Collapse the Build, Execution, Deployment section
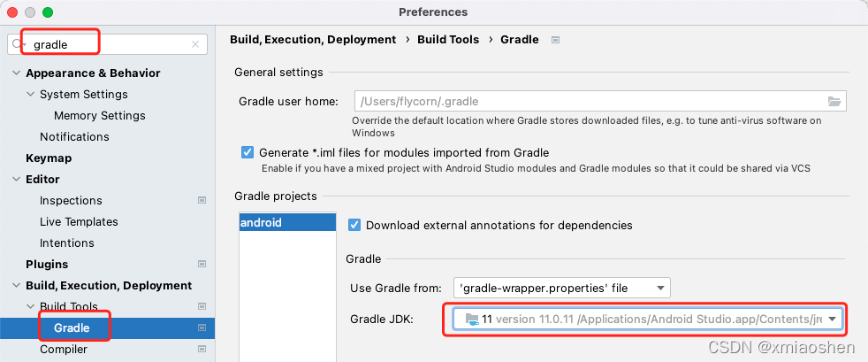The height and width of the screenshot is (362, 868). [x=16, y=286]
